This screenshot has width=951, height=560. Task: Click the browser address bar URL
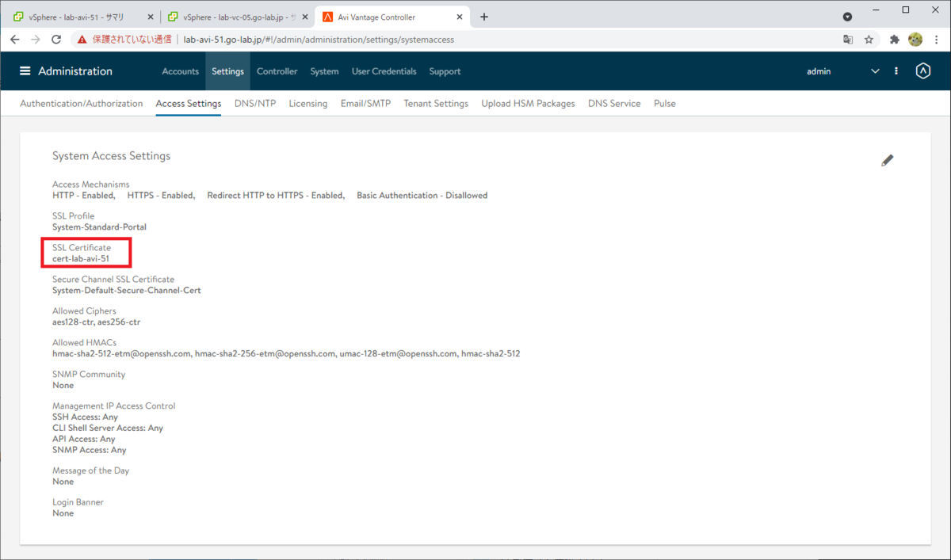(319, 39)
